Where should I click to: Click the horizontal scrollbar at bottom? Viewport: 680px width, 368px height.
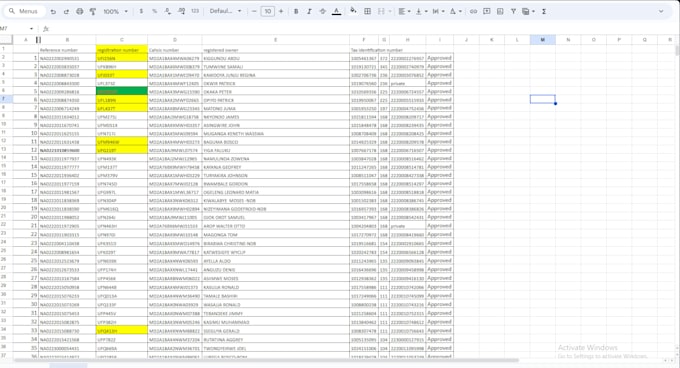[x=267, y=360]
